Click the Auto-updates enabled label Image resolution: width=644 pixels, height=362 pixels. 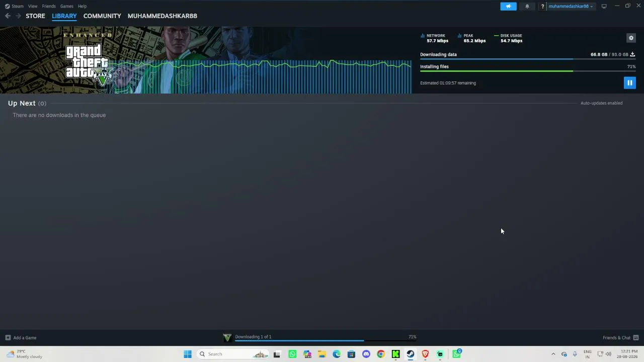601,103
